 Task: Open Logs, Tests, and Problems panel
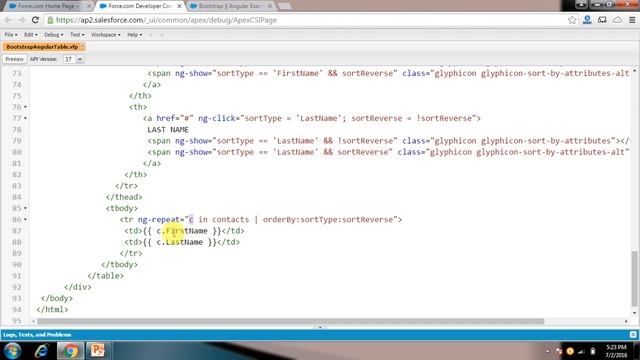click(37, 335)
